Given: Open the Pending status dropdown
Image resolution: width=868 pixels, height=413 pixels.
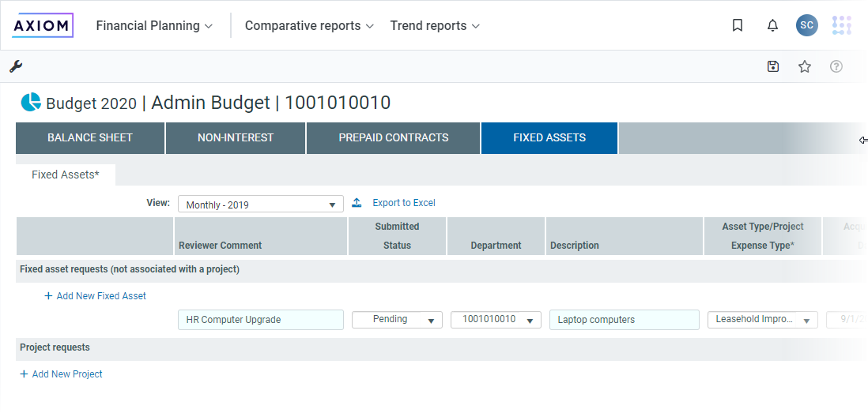Looking at the screenshot, I should click(397, 320).
